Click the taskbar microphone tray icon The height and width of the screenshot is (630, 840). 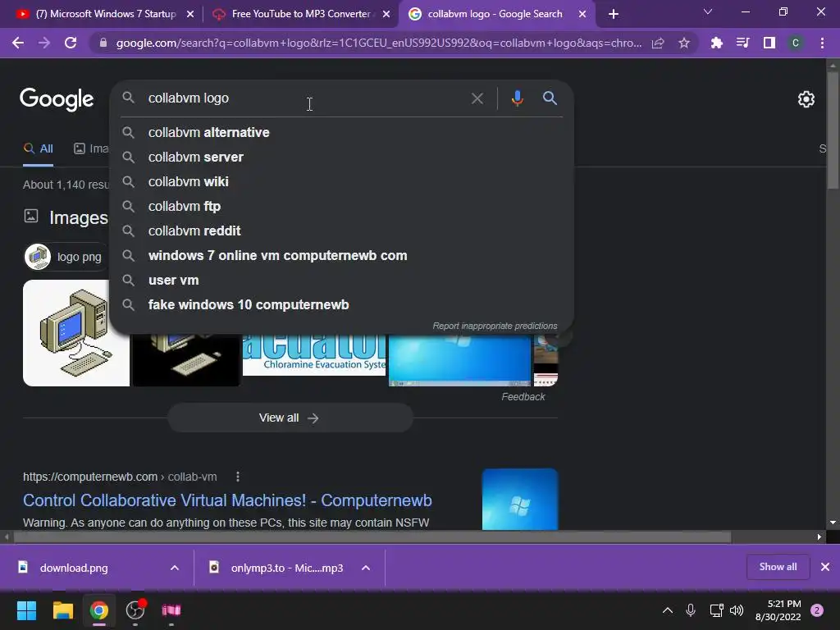tap(691, 610)
